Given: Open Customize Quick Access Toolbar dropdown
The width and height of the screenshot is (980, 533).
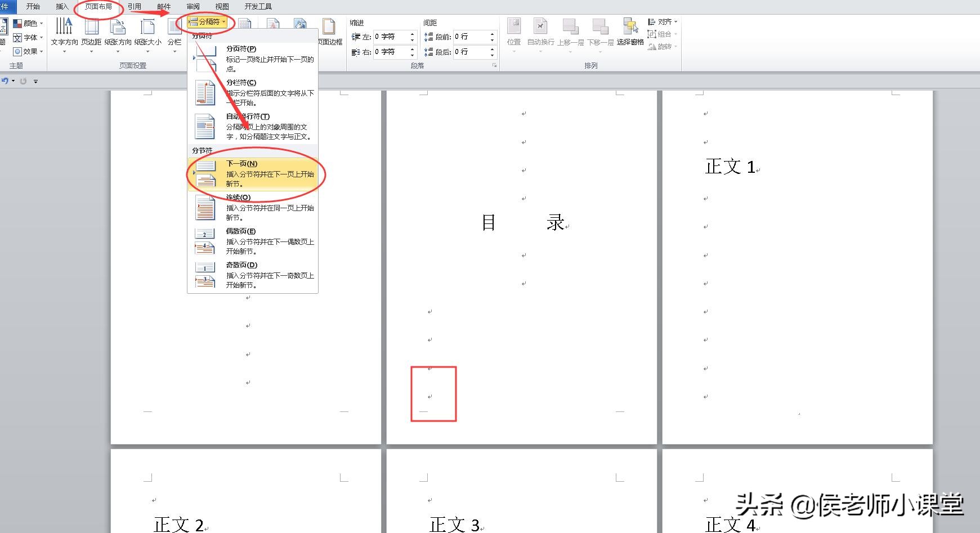Looking at the screenshot, I should [x=35, y=81].
